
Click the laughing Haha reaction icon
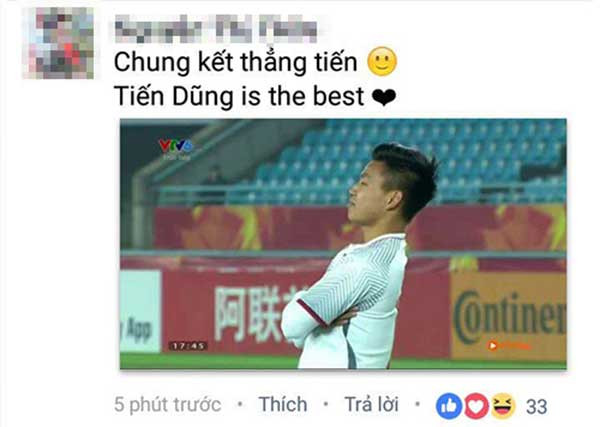tap(503, 406)
